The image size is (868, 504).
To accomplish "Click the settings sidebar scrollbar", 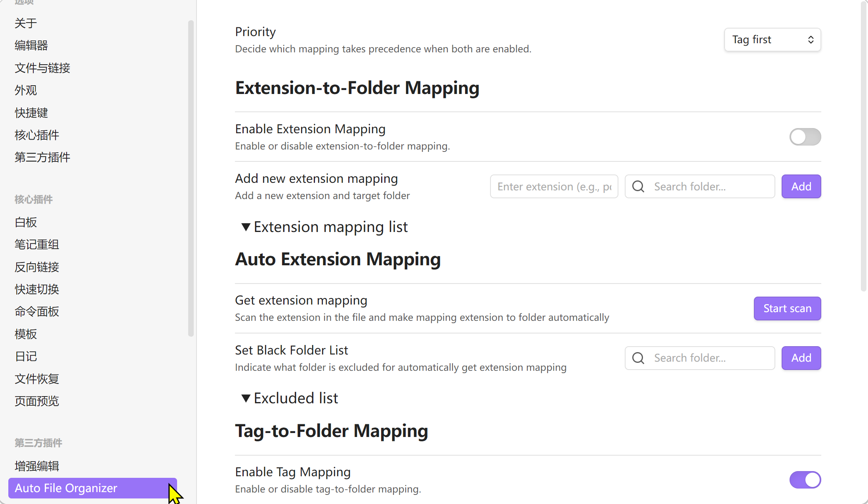I will (191, 178).
